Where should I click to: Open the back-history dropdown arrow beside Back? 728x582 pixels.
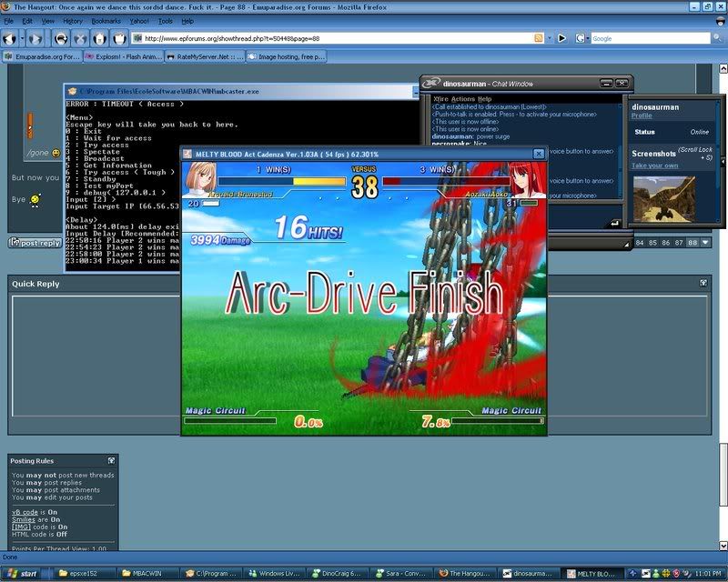[x=22, y=38]
